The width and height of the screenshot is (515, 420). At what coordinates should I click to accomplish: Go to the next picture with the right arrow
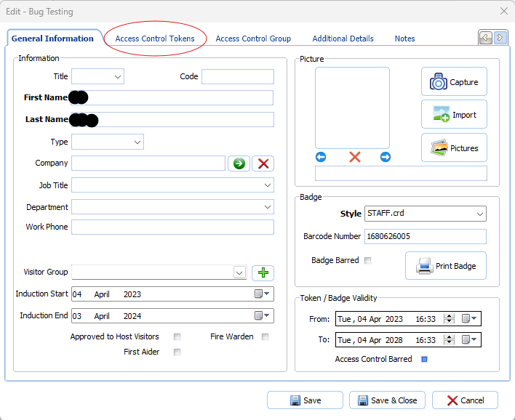[386, 157]
